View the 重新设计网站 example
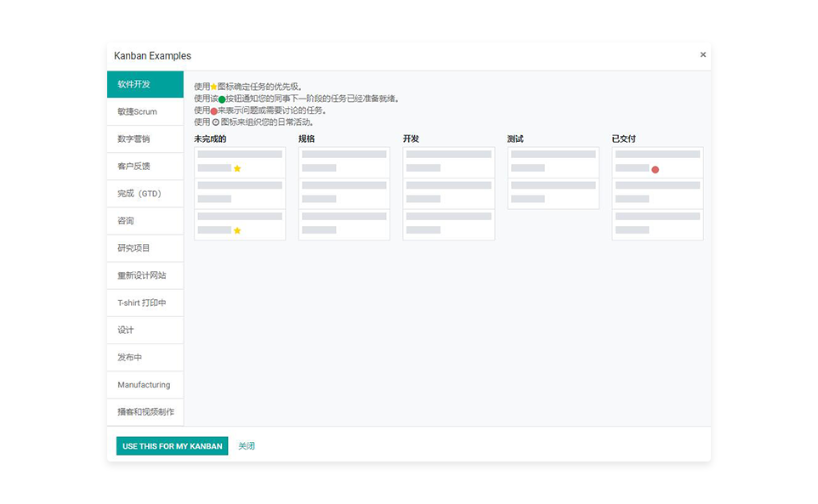The width and height of the screenshot is (818, 504). pos(145,275)
